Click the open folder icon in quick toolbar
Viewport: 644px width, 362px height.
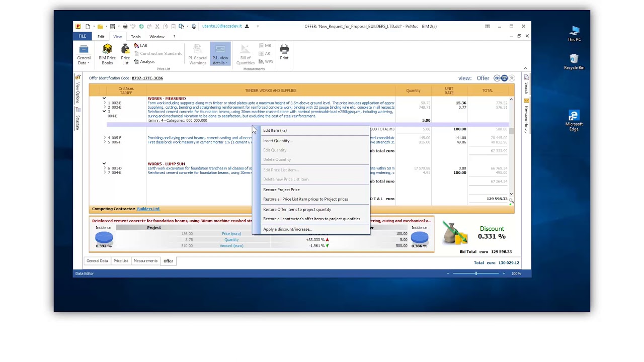pyautogui.click(x=100, y=26)
